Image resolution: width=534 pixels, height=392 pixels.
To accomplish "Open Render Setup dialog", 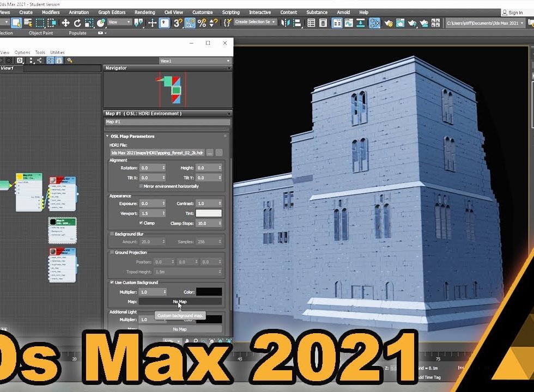I will [x=388, y=23].
